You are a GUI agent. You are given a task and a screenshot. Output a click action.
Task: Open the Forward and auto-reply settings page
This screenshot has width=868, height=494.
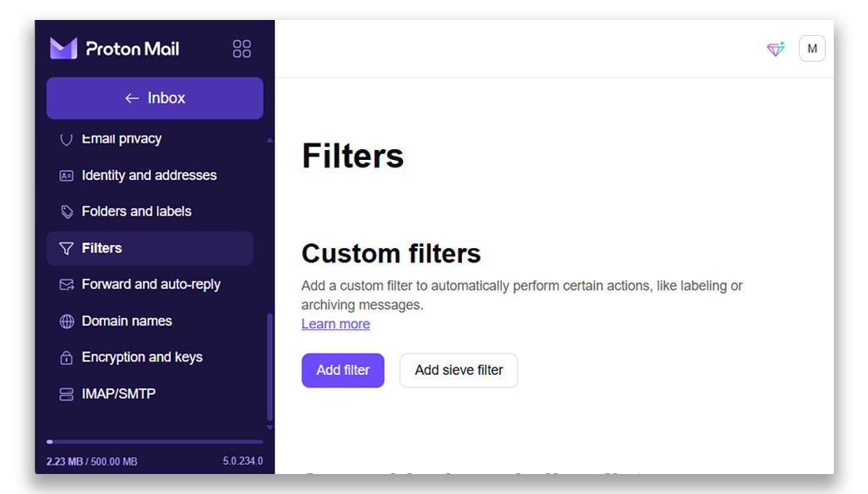click(x=151, y=284)
